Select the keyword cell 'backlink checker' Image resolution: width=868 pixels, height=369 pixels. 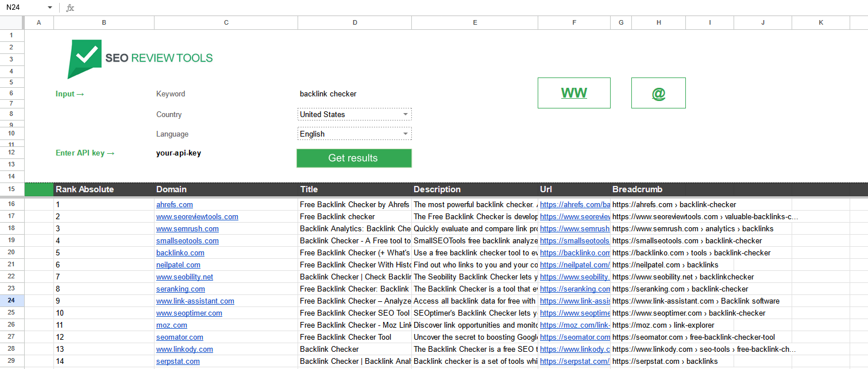tap(354, 94)
